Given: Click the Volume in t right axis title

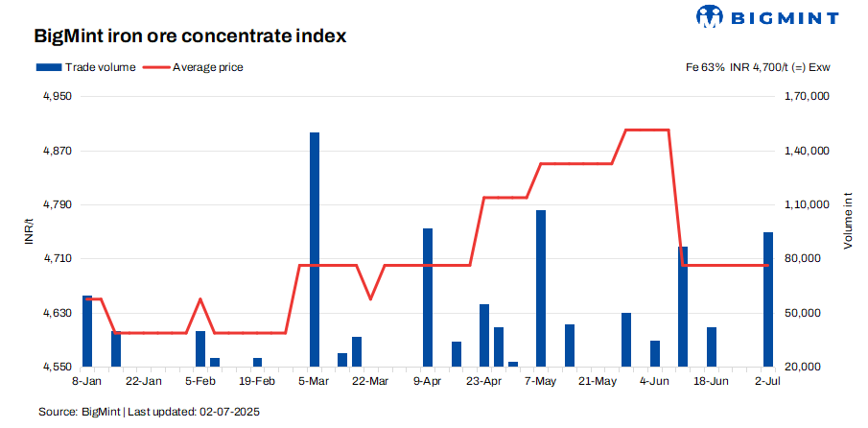Looking at the screenshot, I should [848, 221].
